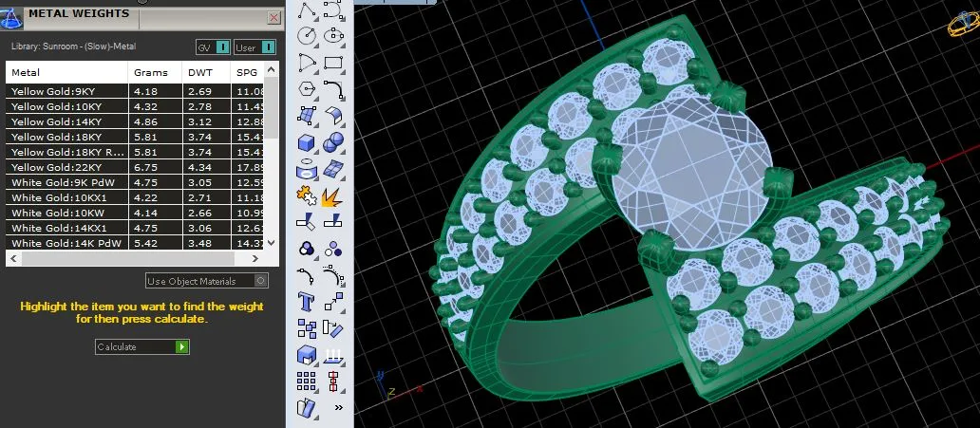The width and height of the screenshot is (980, 428).
Task: Select the White Gold:10KX1 row
Action: (135, 197)
